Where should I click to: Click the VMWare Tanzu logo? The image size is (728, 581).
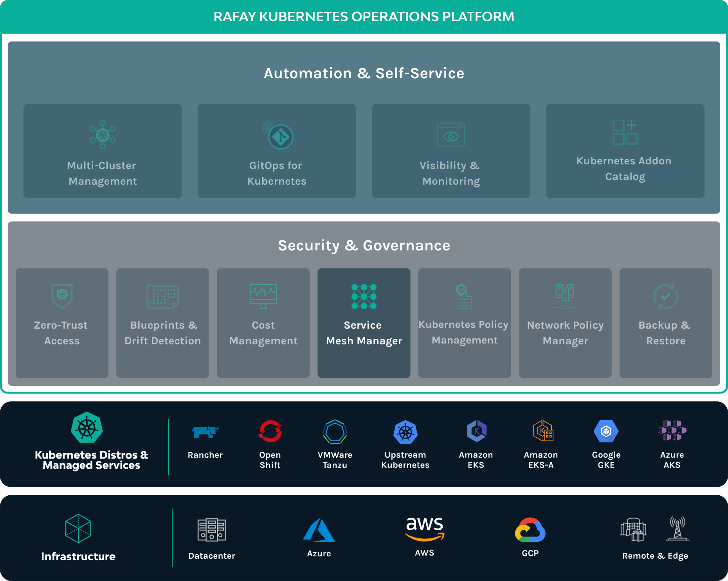click(335, 431)
